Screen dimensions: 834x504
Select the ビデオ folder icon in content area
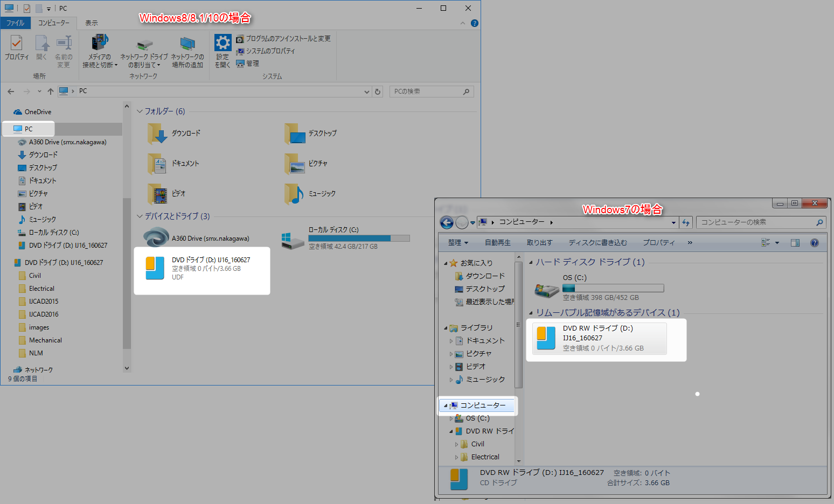pos(158,194)
